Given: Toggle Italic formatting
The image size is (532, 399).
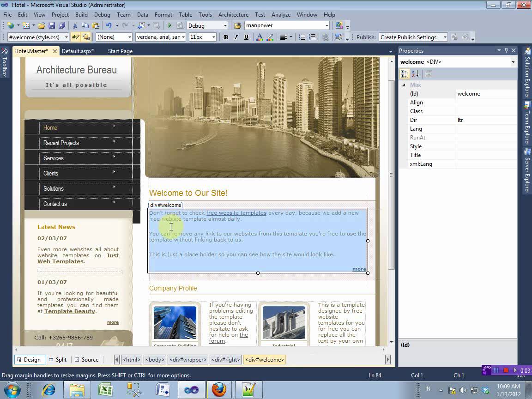Looking at the screenshot, I should [x=236, y=37].
